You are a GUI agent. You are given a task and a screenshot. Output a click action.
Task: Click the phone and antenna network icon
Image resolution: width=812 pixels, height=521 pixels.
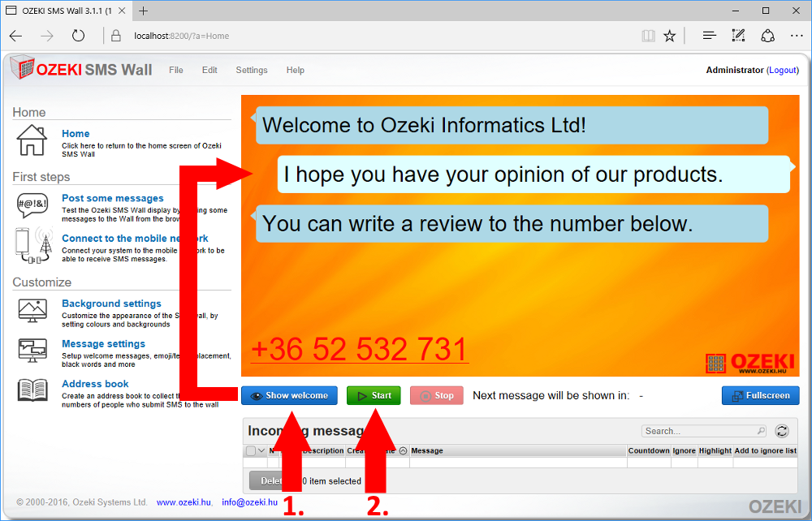pos(34,245)
